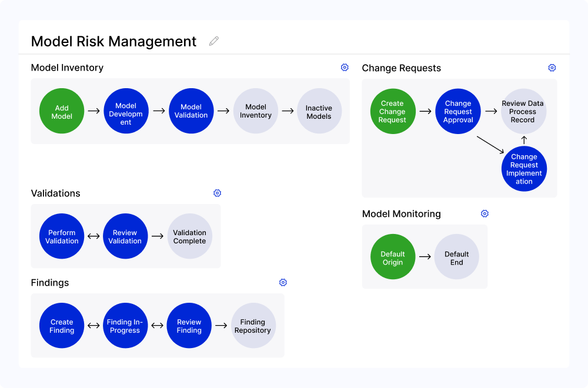Click the Create Change Request node
This screenshot has height=388, width=588.
coord(393,111)
